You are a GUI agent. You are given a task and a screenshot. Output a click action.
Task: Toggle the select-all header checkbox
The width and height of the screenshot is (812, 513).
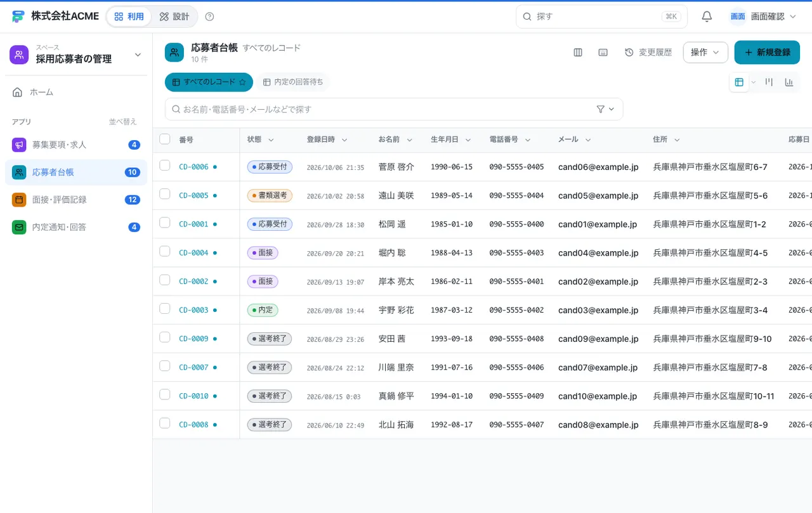165,139
